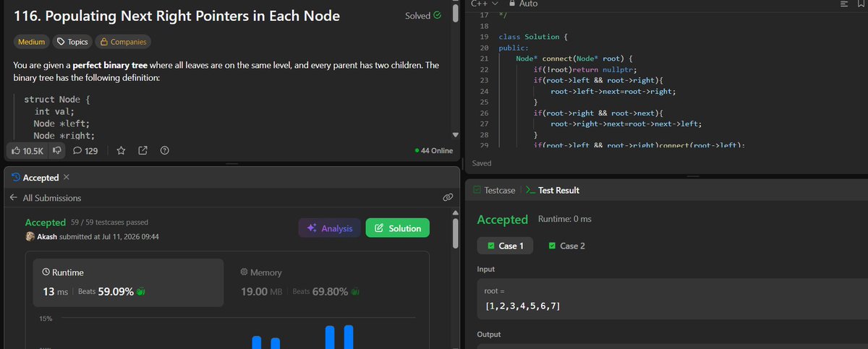
Task: Open Akash's profile name link
Action: point(48,236)
